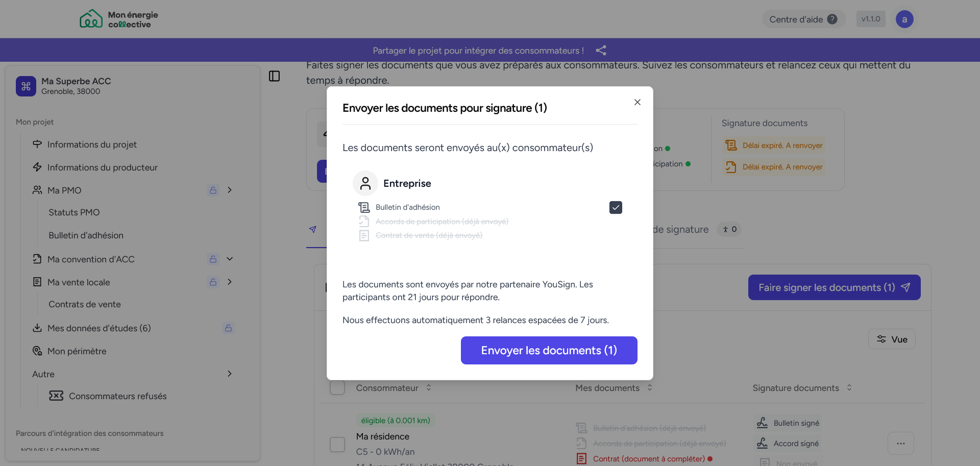The height and width of the screenshot is (466, 980).
Task: Open Mes données d'études (6) in sidebar
Action: click(x=99, y=328)
